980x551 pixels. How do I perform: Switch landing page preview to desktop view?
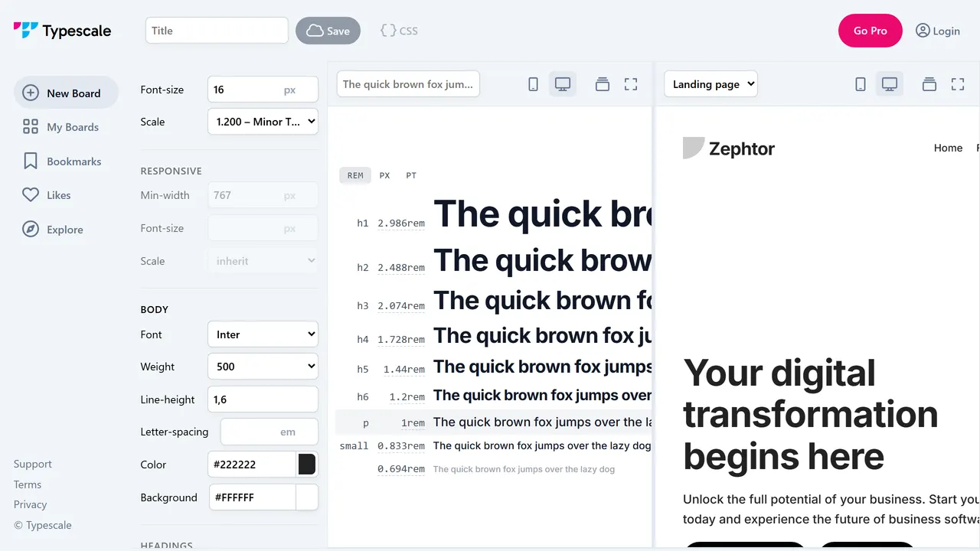pos(890,84)
